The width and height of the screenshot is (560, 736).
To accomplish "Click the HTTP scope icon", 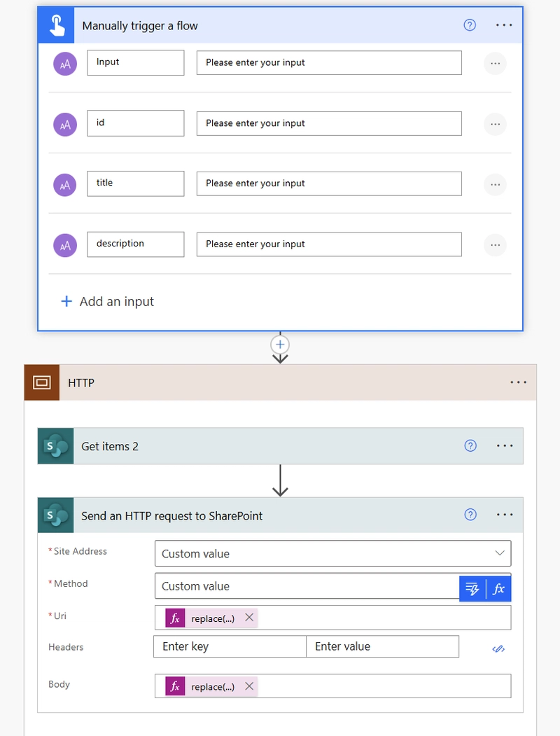I will click(x=42, y=382).
